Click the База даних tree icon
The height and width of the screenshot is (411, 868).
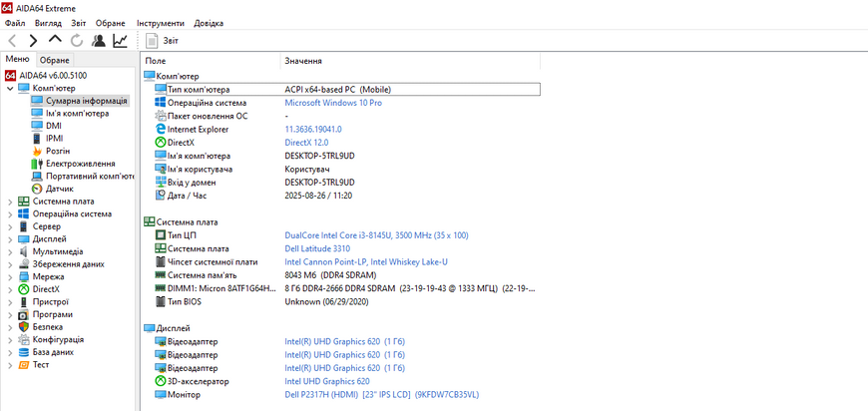pos(23,352)
